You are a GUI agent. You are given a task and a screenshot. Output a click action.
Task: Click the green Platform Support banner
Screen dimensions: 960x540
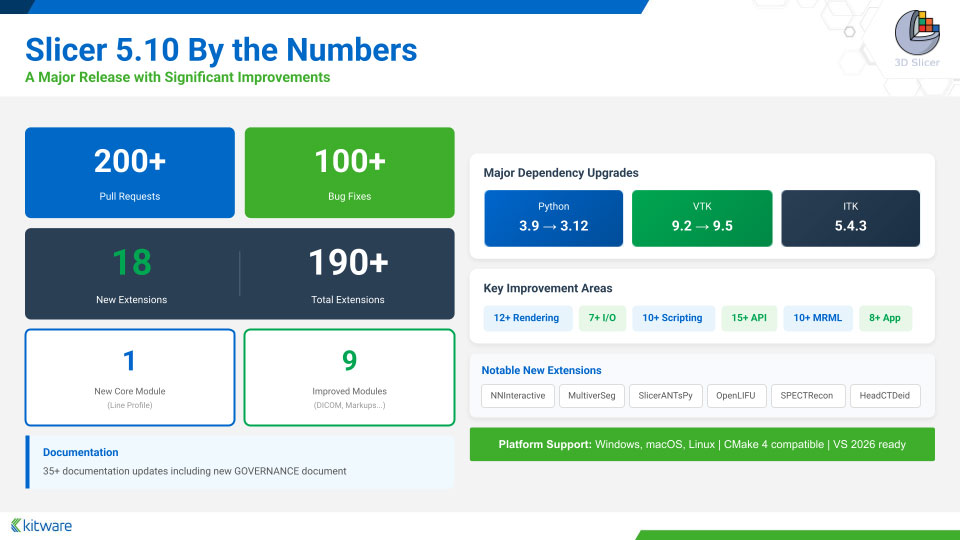click(x=702, y=444)
